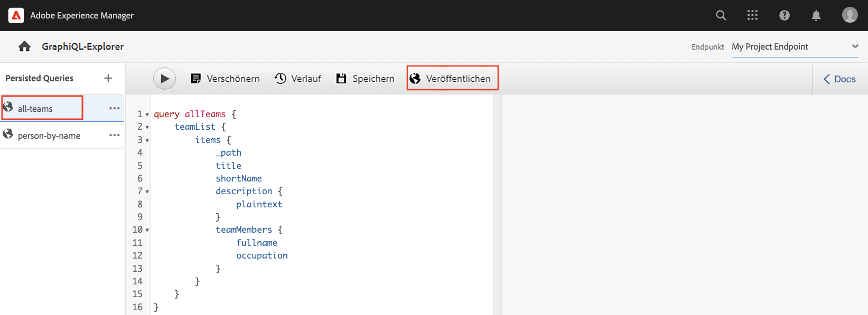Click the allTeams query name in editor
This screenshot has width=868, height=315.
pos(205,114)
